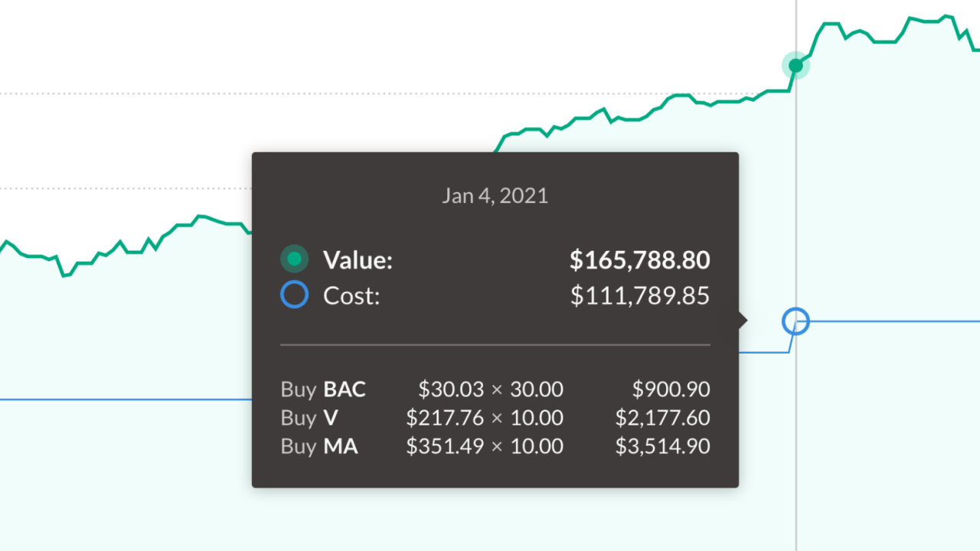Click the blue Cost legend circle in tooltip

click(x=295, y=295)
